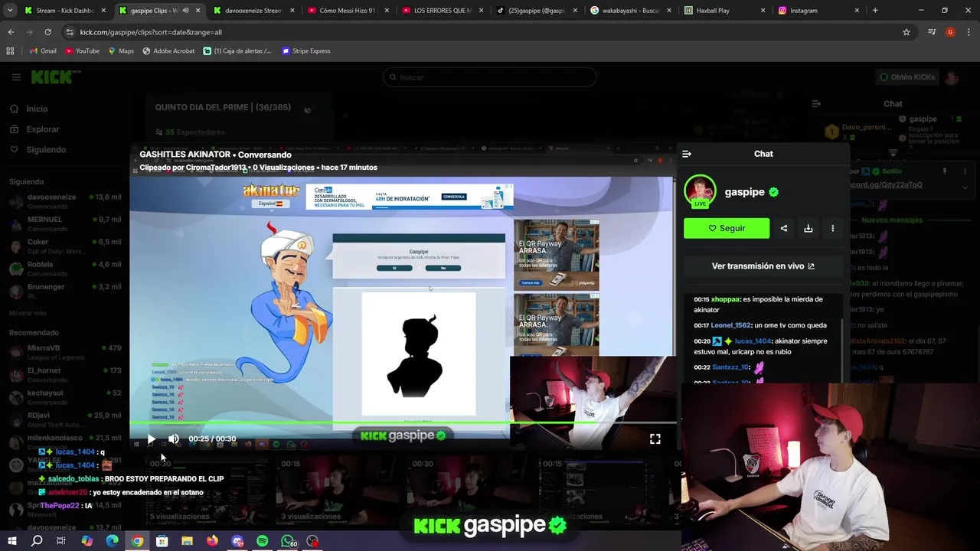Open Kick's hamburger sidebar menu
This screenshot has width=980, height=551.
pos(16,77)
